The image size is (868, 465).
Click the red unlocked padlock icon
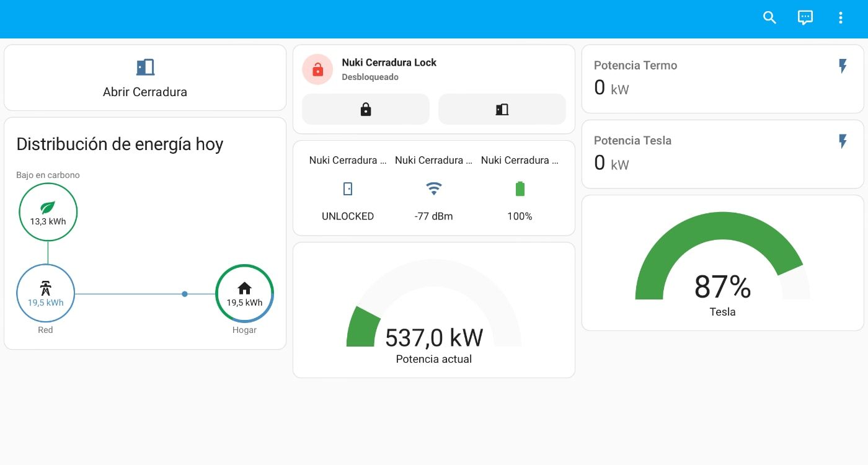pos(317,69)
